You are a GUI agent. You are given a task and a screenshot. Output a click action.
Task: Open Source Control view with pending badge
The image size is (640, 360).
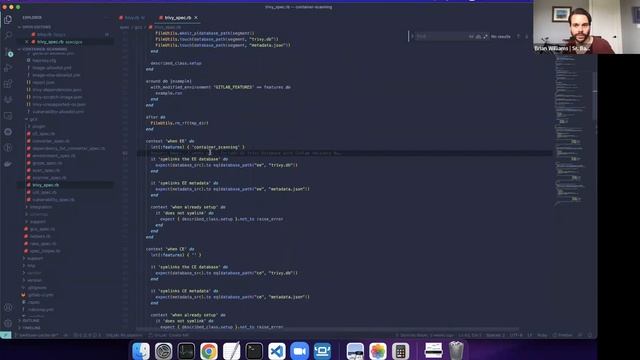click(x=8, y=52)
